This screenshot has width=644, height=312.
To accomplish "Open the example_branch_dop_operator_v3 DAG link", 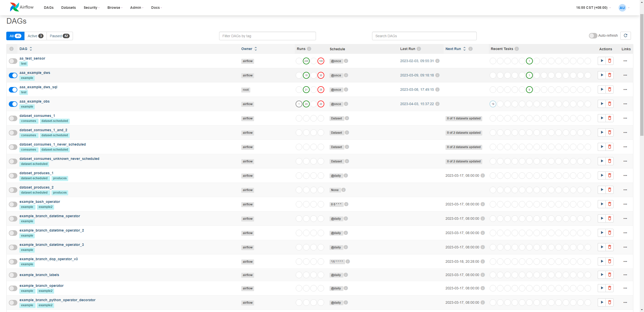I will (49, 259).
